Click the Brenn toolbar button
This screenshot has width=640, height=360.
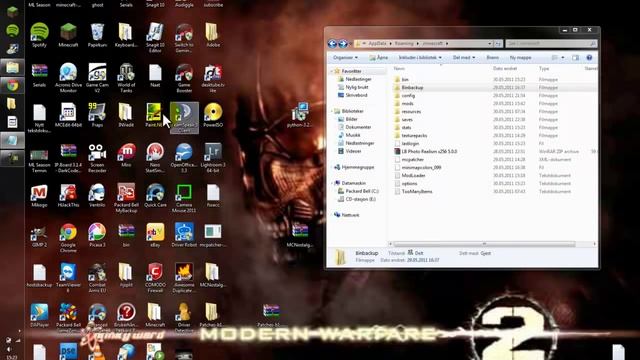tap(492, 58)
